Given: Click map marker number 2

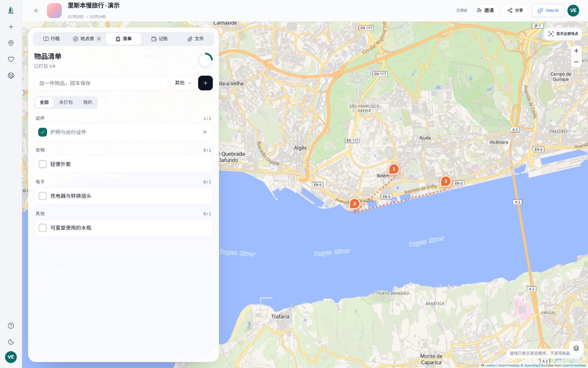Looking at the screenshot, I should (355, 204).
